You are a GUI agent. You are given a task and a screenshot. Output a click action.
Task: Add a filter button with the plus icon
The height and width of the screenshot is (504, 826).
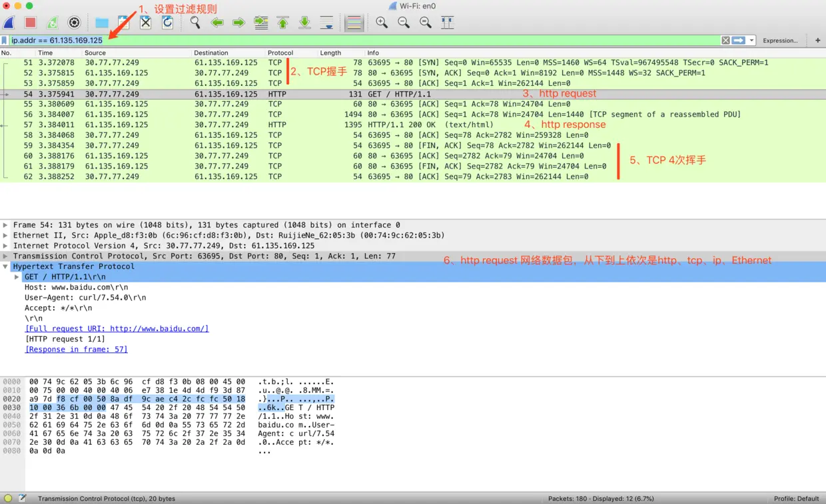[x=818, y=41]
